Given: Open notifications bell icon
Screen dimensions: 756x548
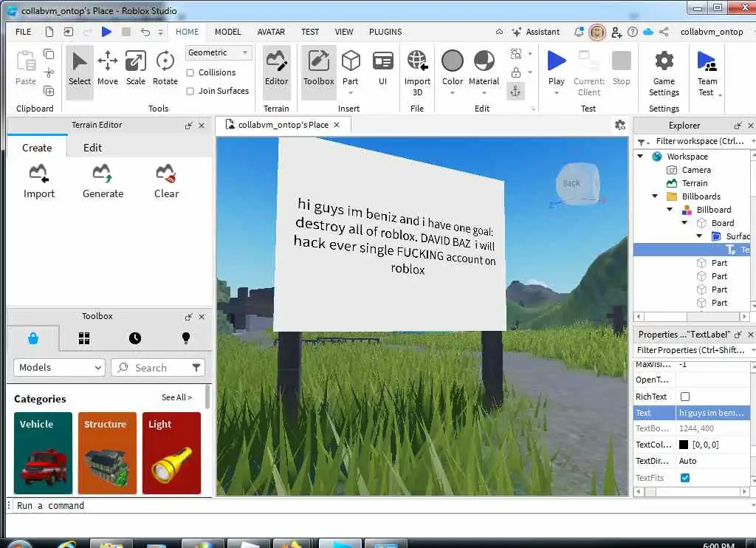Looking at the screenshot, I should pyautogui.click(x=579, y=32).
